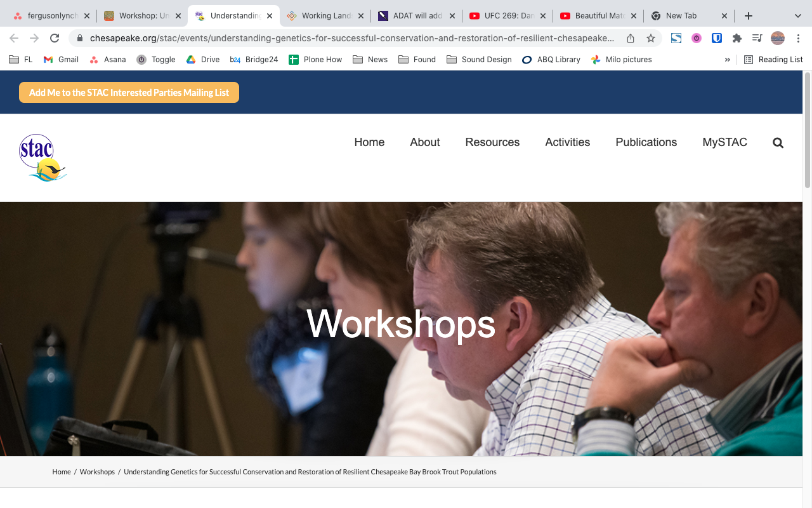Click the address bar URL field
Screen dimensions: 812x508
pos(352,38)
